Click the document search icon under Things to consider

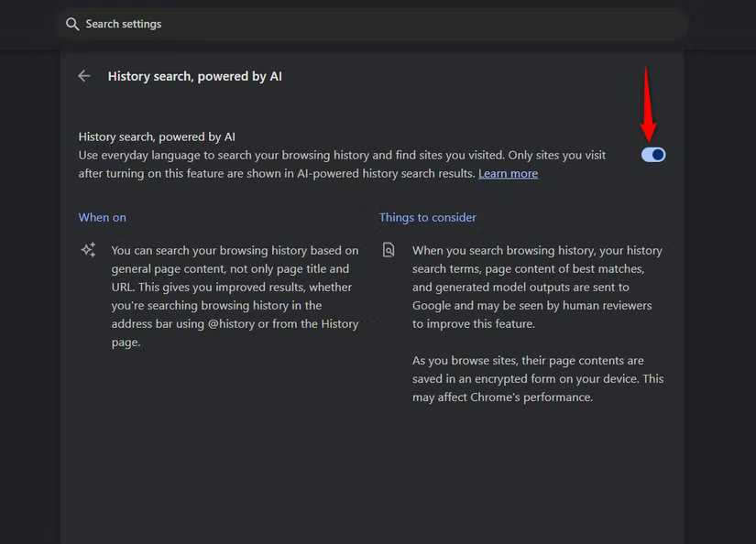click(x=389, y=250)
